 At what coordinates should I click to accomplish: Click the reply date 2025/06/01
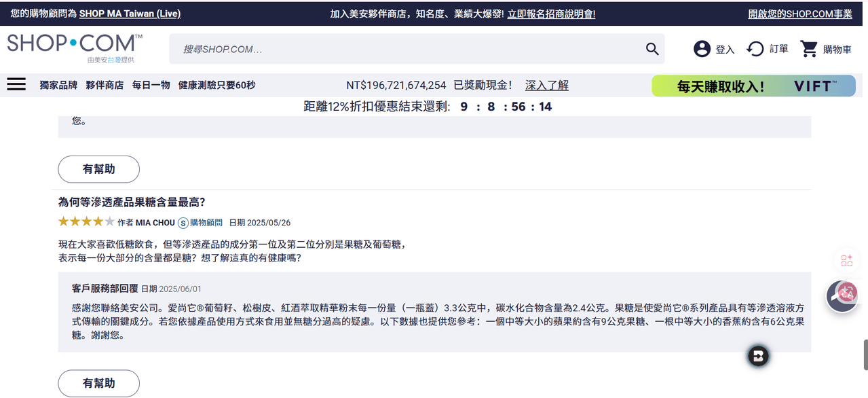tap(179, 289)
